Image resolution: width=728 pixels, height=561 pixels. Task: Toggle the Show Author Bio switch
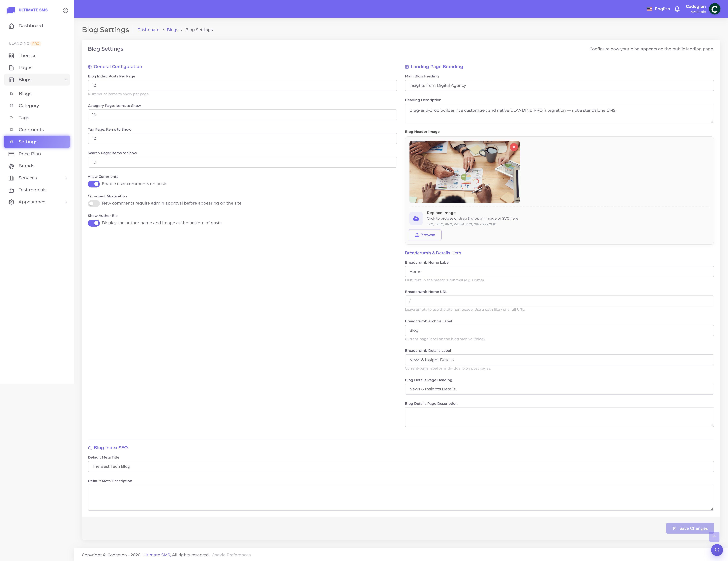[x=94, y=223]
